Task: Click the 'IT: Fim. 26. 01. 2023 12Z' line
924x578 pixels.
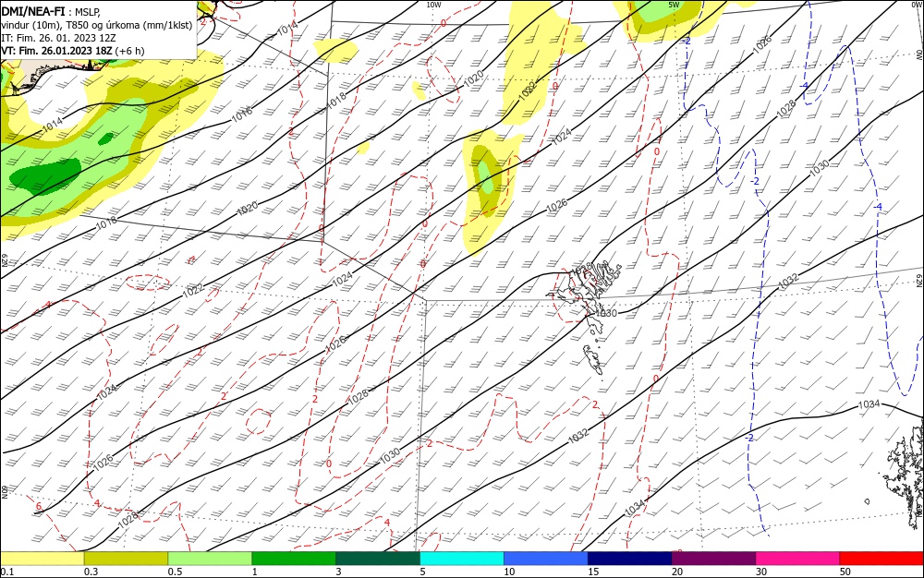Action: coord(58,38)
